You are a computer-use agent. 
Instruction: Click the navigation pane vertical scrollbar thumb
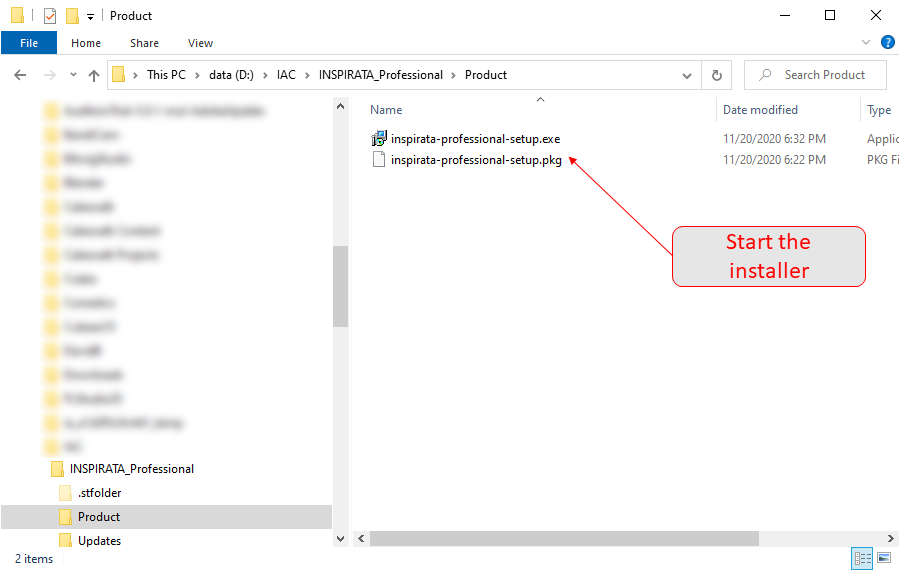pos(340,286)
